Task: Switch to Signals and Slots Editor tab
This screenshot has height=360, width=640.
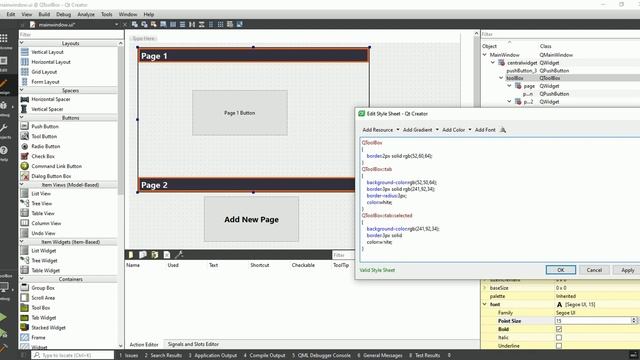Action: point(193,344)
